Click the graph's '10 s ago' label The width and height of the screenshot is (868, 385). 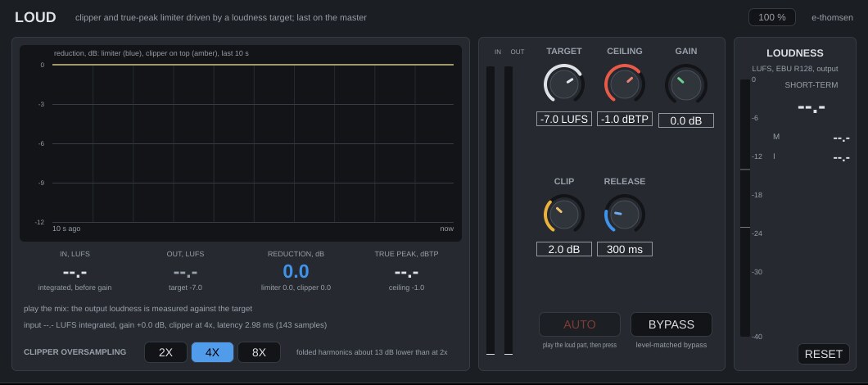(x=66, y=229)
